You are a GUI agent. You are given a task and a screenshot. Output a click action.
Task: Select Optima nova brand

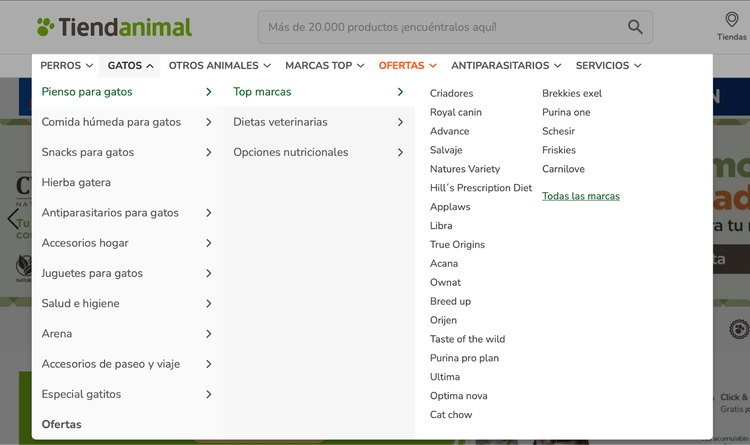tap(458, 396)
